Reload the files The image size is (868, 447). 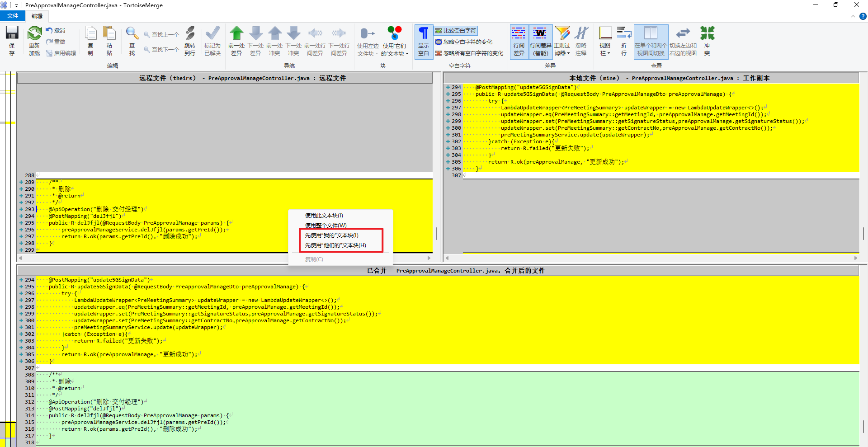(34, 41)
